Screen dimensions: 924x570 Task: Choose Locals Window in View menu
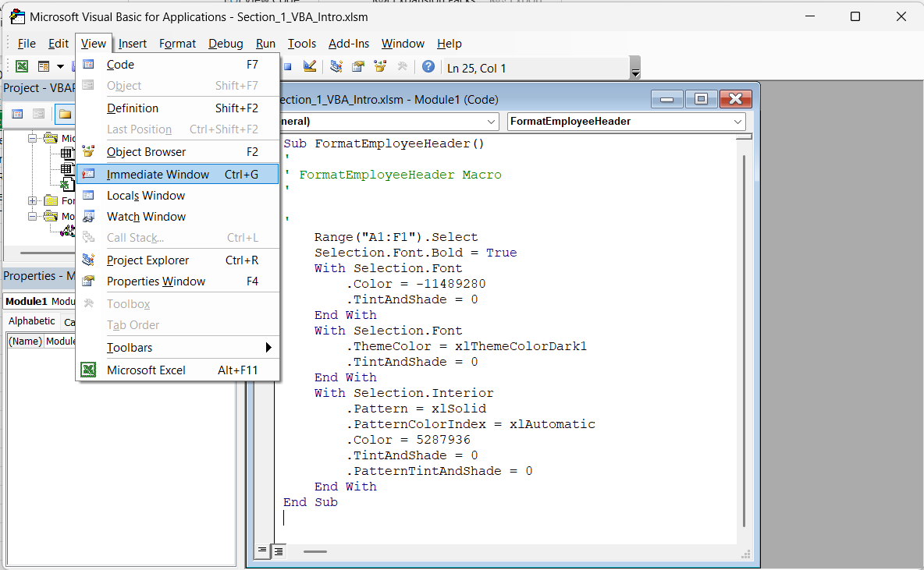click(178, 196)
